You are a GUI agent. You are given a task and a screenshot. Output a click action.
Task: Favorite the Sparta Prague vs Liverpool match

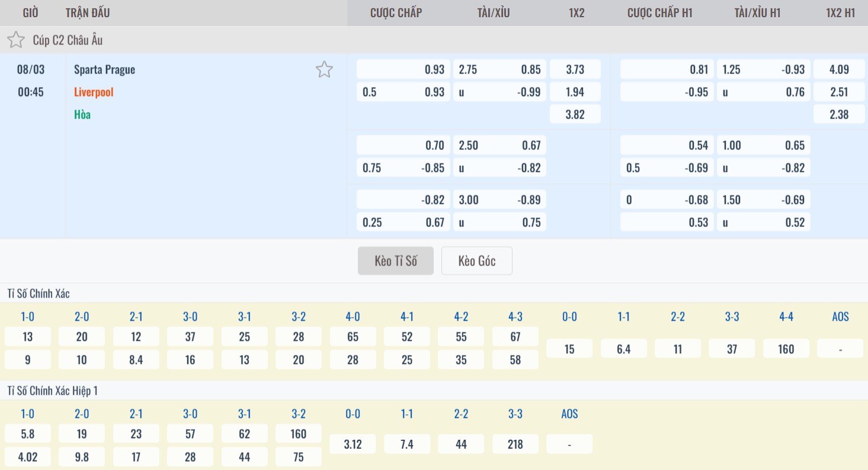[324, 70]
